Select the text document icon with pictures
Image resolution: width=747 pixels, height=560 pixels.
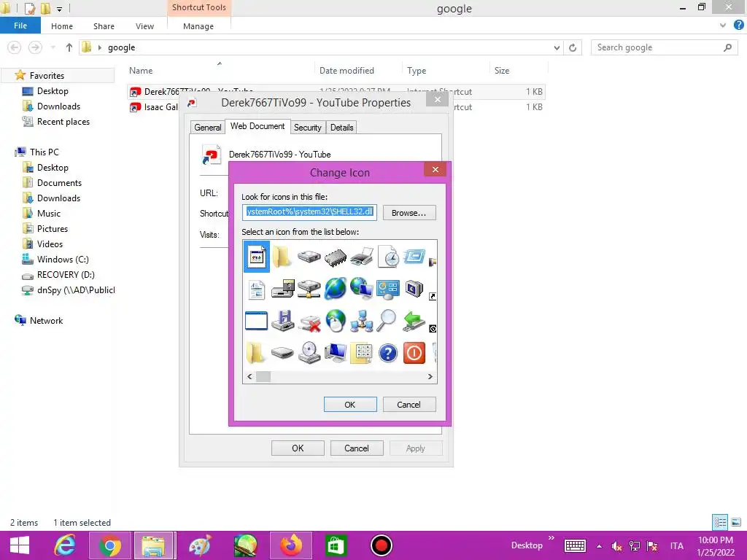(256, 289)
